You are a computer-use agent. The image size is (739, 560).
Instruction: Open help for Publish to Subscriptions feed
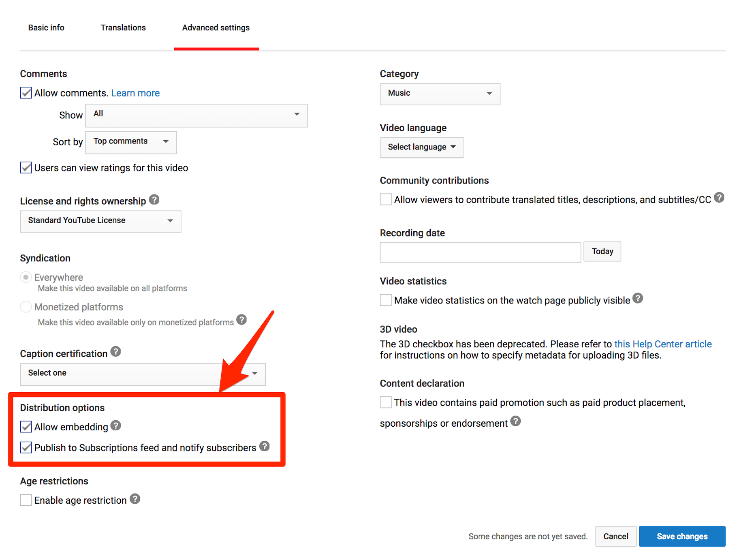[x=265, y=446]
